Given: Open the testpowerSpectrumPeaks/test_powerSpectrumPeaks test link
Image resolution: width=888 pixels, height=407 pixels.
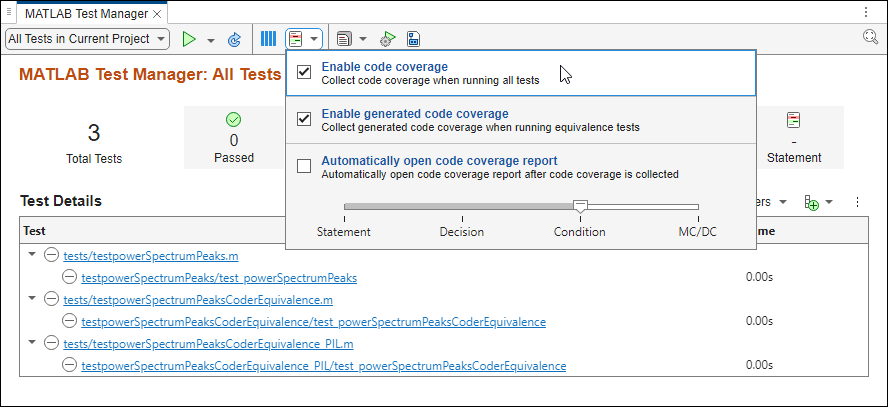Looking at the screenshot, I should (x=219, y=278).
